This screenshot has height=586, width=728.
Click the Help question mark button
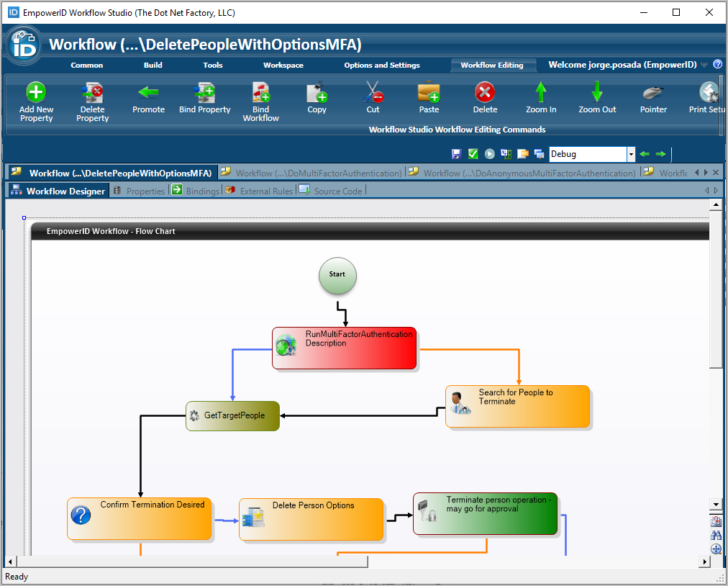(717, 65)
